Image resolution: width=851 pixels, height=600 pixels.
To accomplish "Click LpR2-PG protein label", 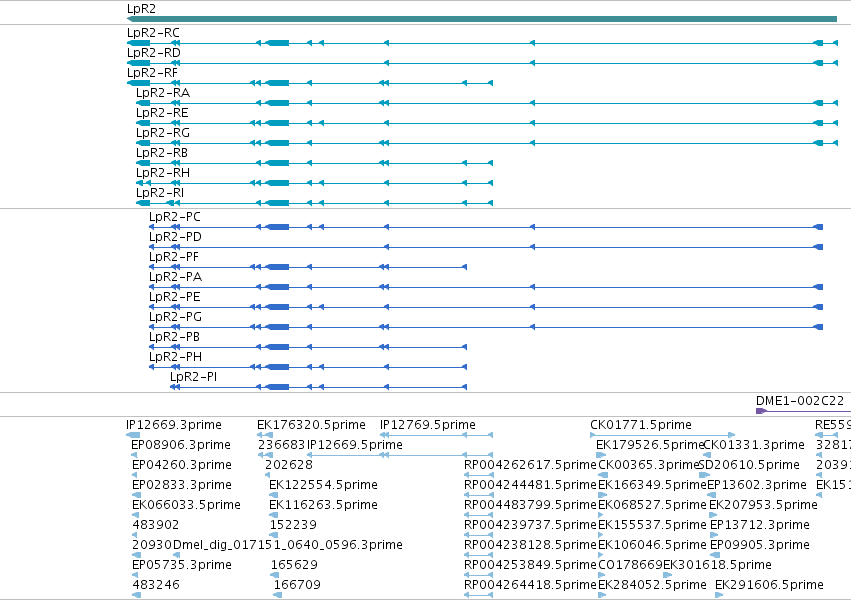I will click(x=175, y=318).
